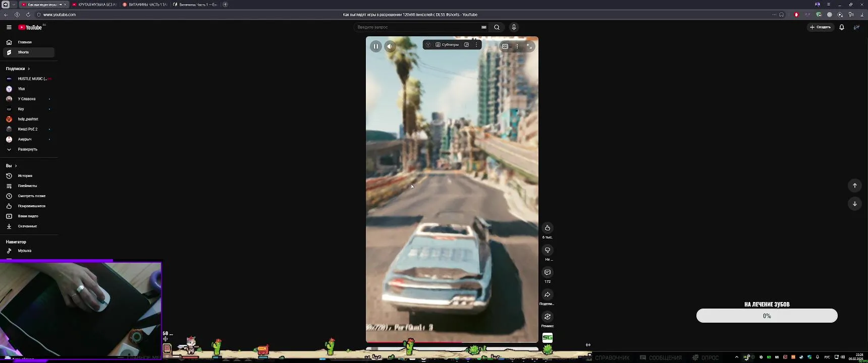Viewport: 868px width, 363px height.
Task: Open Скачанные downloads in the sidebar
Action: click(29, 226)
